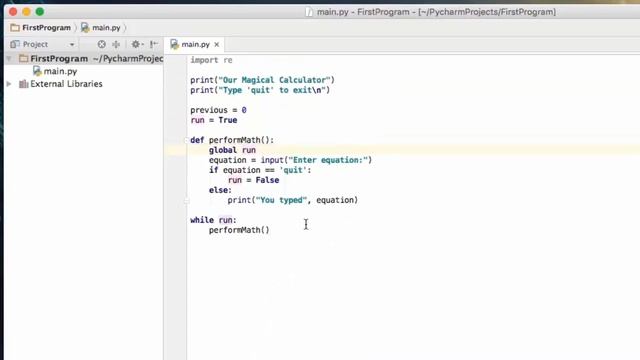Click the Python icon on main.py tab
Viewport: 640px width, 360px height.
(175, 44)
